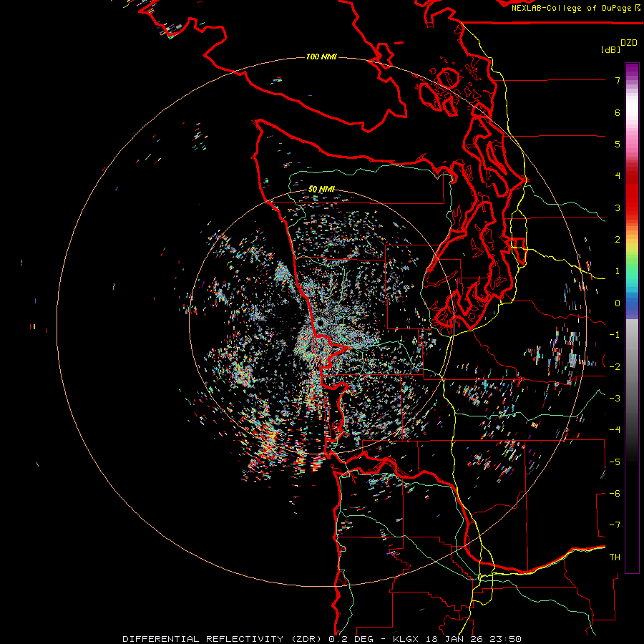Click the DIFFERENTIAL REFLECTIVITY (ZDR) caption text

pos(223,639)
